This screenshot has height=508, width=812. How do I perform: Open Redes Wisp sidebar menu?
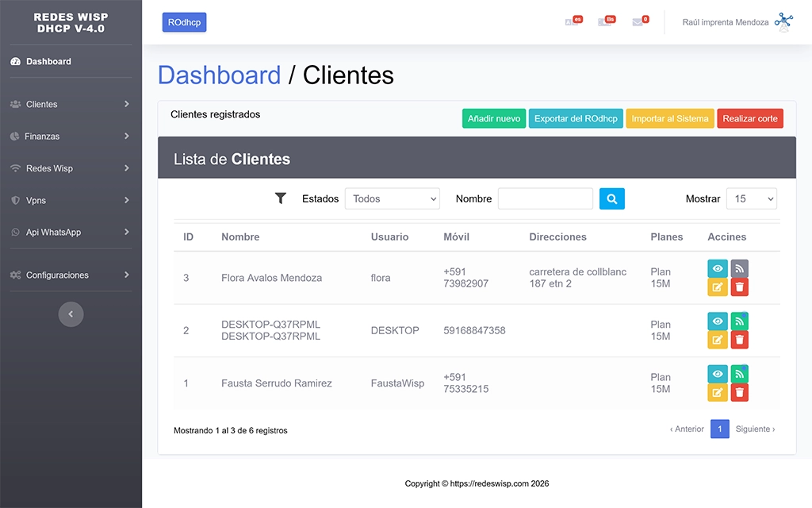pyautogui.click(x=71, y=168)
